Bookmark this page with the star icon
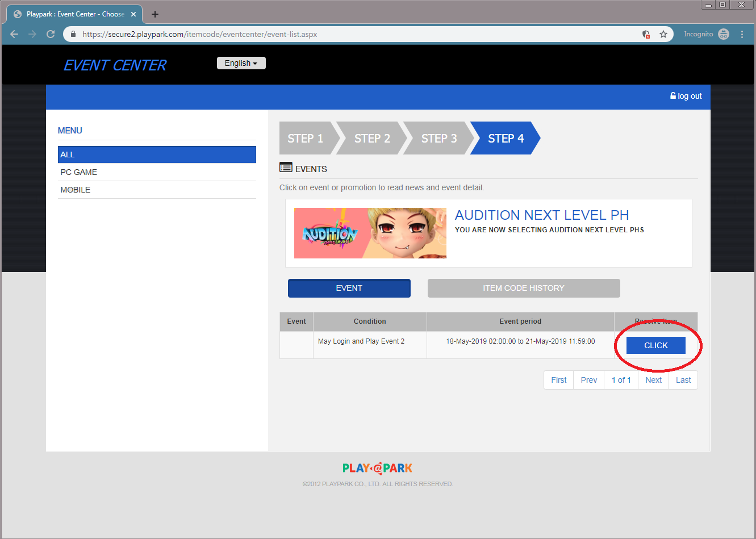This screenshot has height=539, width=756. tap(663, 34)
